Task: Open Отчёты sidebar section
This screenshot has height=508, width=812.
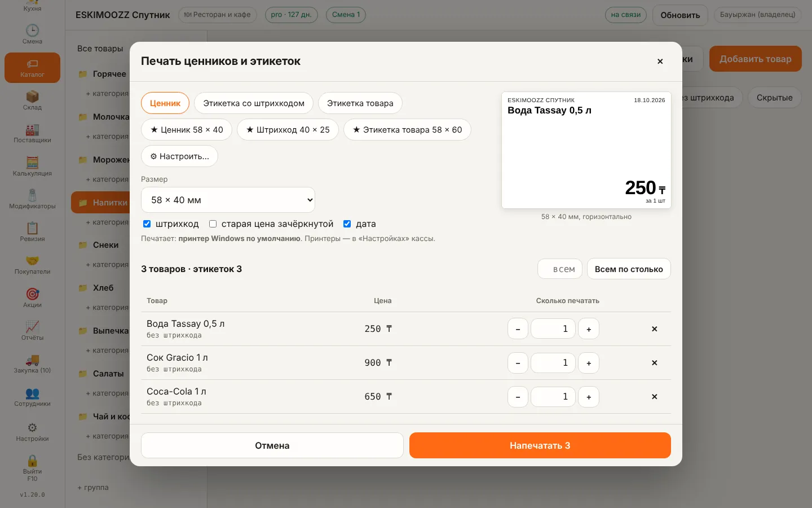Action: pos(32,331)
